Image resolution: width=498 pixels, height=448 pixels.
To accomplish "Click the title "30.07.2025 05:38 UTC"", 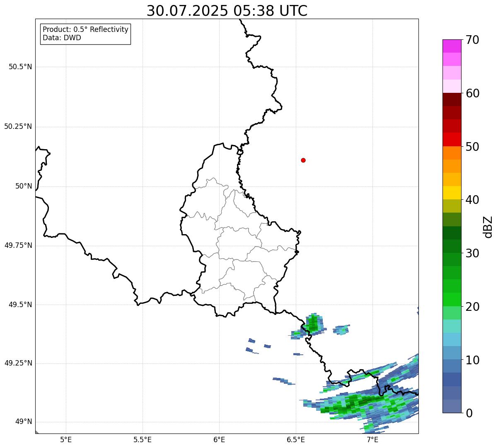I will pyautogui.click(x=227, y=11).
